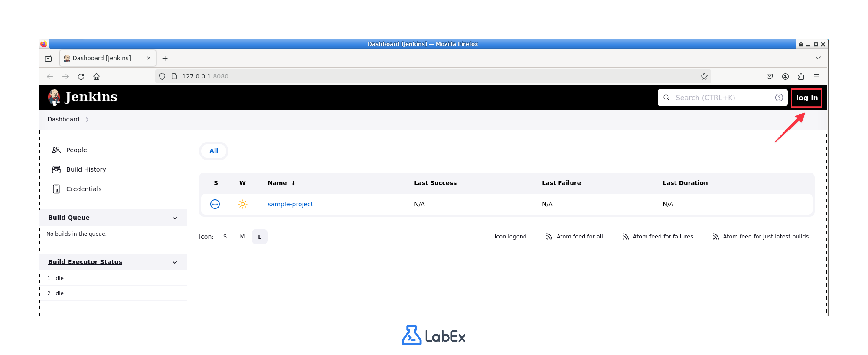Image resolution: width=868 pixels, height=355 pixels.
Task: Open the sample-project job
Action: point(290,204)
